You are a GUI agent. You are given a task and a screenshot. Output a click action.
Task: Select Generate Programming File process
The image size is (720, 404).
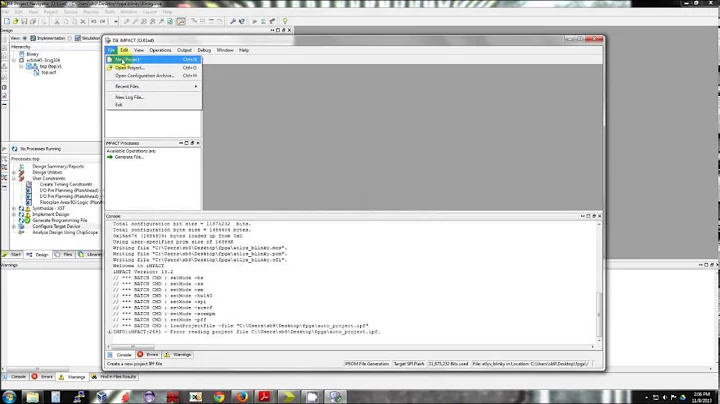pyautogui.click(x=60, y=220)
